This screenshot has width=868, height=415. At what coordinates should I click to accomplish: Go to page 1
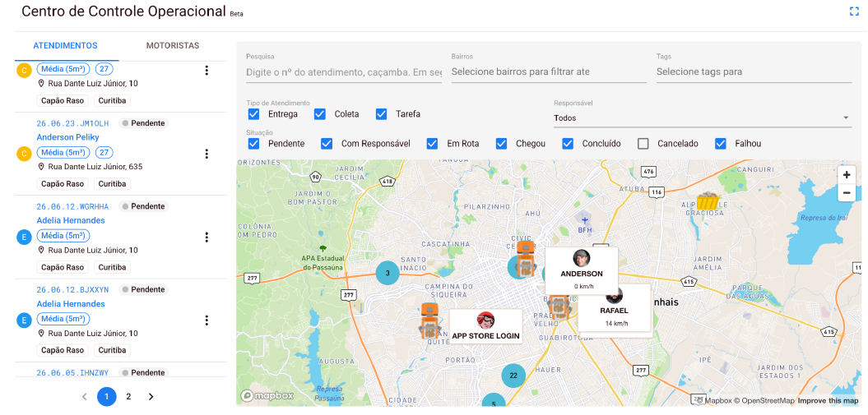coord(107,396)
